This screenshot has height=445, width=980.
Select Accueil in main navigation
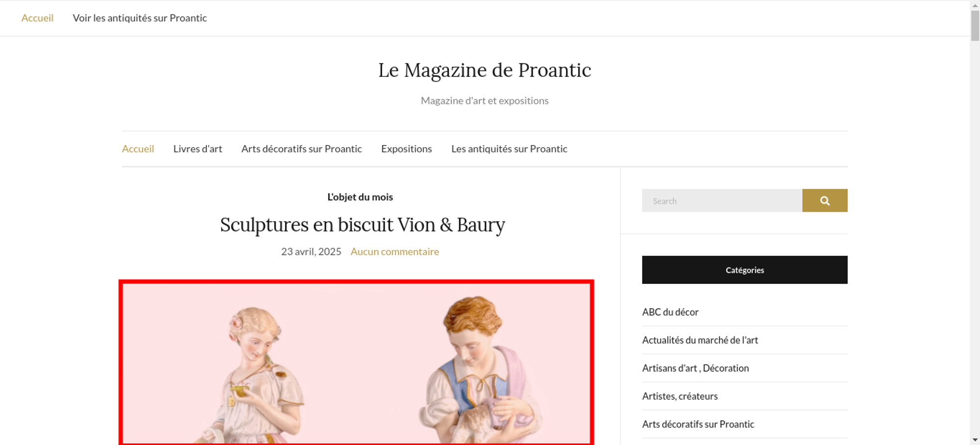pyautogui.click(x=138, y=148)
